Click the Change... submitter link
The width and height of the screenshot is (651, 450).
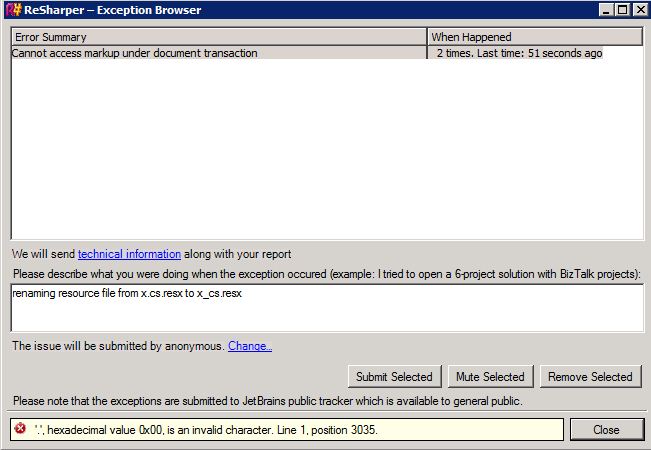pos(250,346)
